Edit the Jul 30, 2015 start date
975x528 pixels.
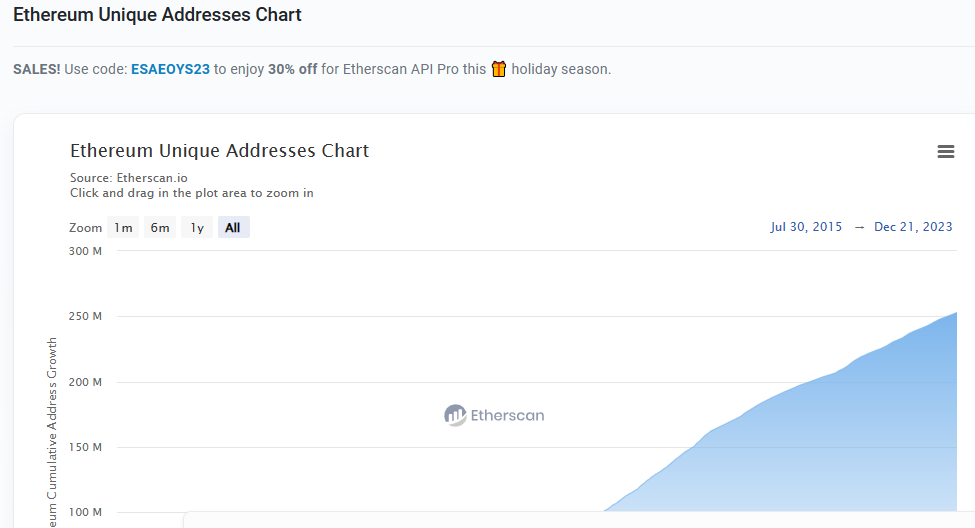tap(806, 227)
